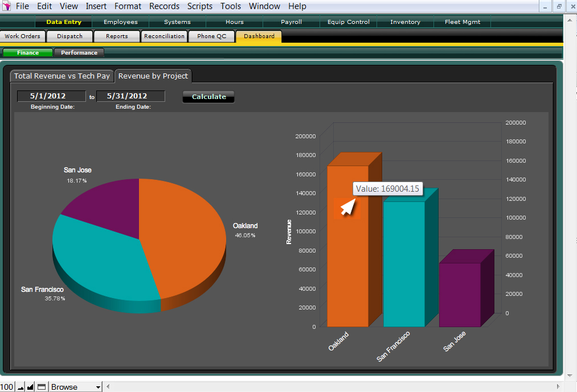Click the zoom out mountain icon

[x=21, y=387]
